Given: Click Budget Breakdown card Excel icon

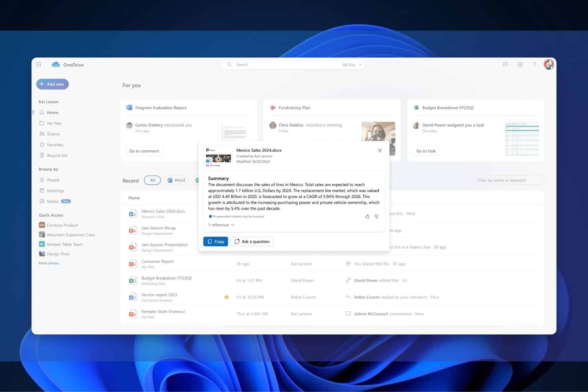Looking at the screenshot, I should pyautogui.click(x=416, y=108).
